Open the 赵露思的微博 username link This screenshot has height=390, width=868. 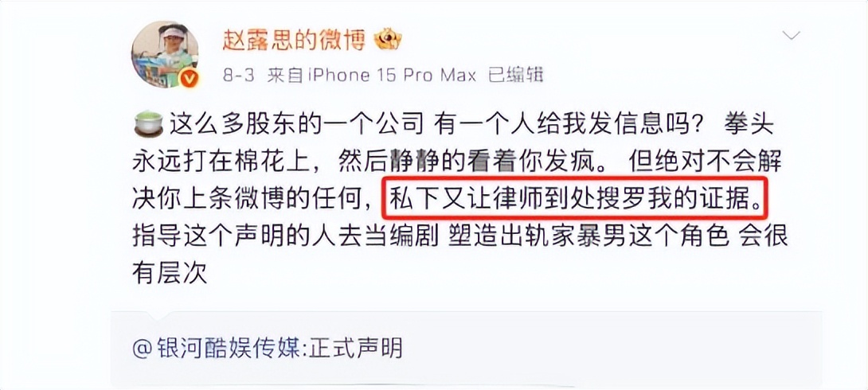pos(294,40)
